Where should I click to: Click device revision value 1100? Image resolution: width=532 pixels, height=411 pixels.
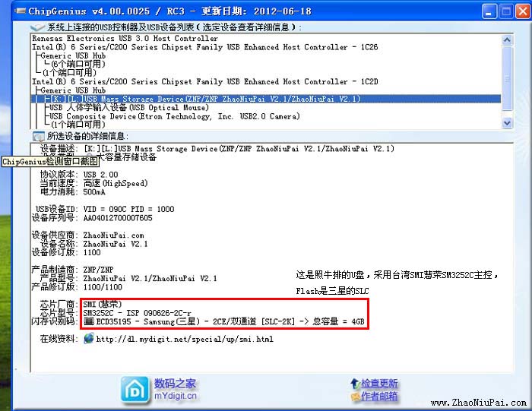click(92, 253)
